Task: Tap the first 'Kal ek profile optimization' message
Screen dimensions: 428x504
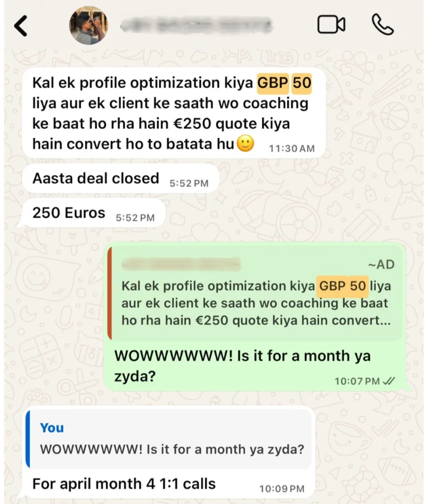Action: tap(174, 113)
